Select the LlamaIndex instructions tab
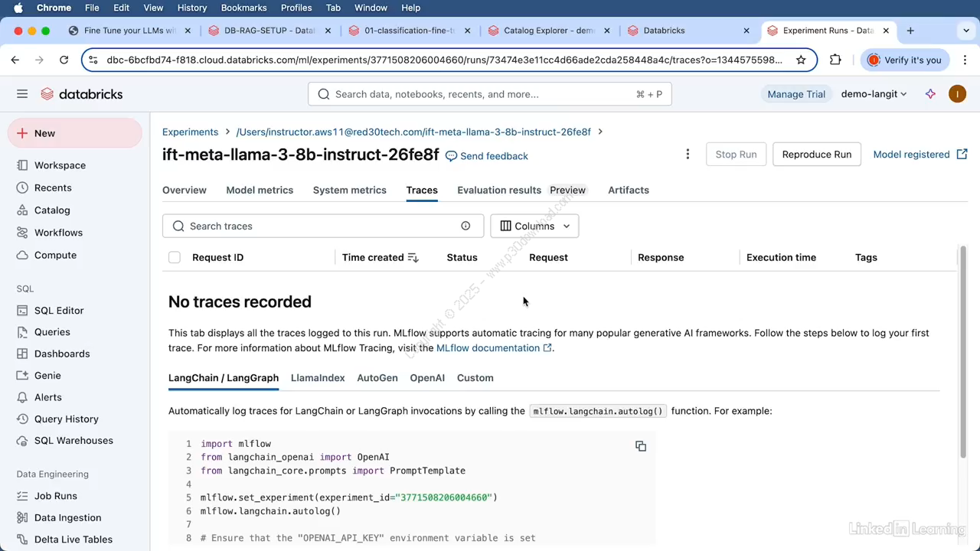Viewport: 980px width, 551px height. tap(318, 378)
